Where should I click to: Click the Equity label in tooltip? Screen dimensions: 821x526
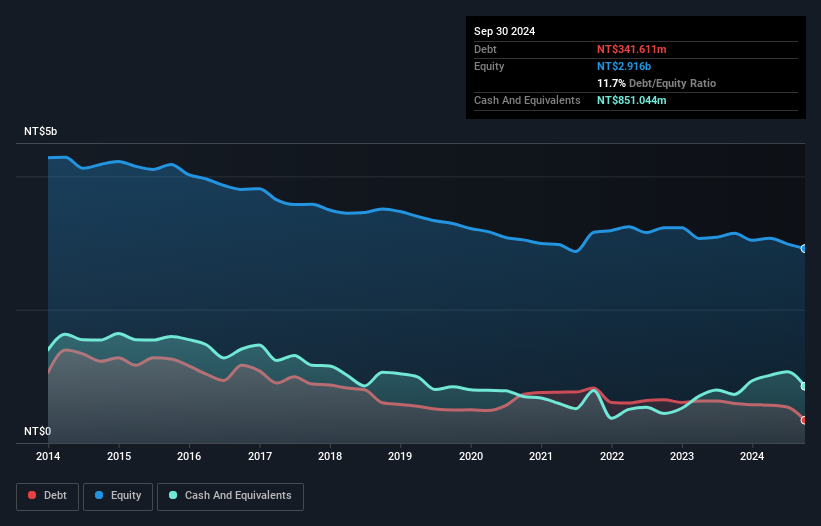coord(489,66)
